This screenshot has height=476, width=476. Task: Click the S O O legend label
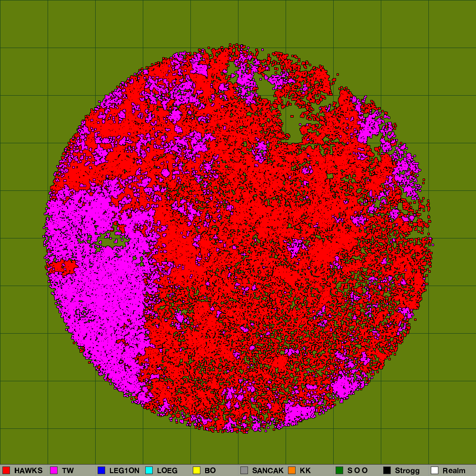click(x=357, y=471)
